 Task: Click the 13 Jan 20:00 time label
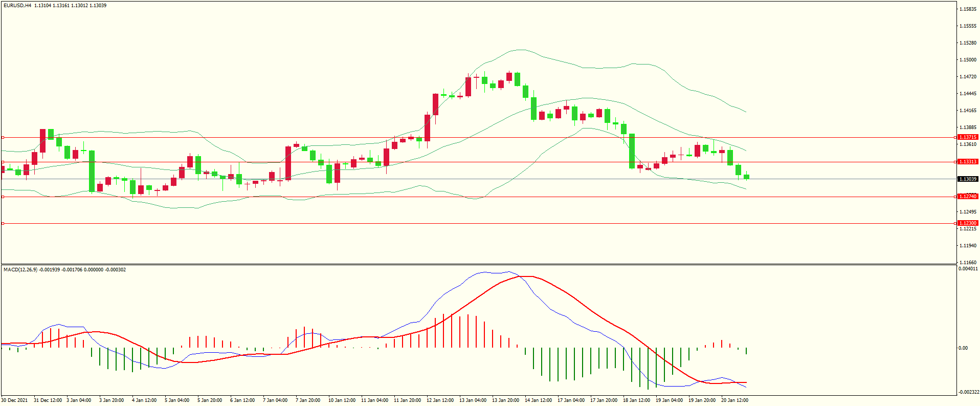(x=505, y=400)
